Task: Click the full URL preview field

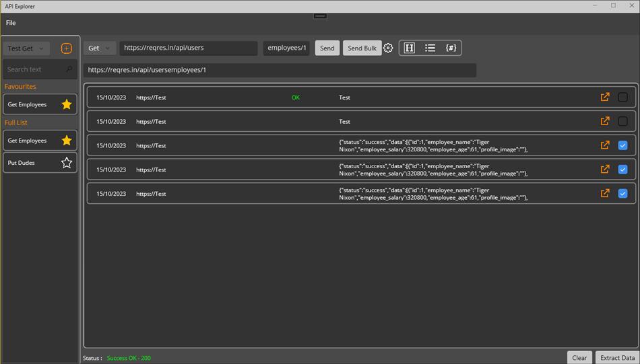Action: 280,70
